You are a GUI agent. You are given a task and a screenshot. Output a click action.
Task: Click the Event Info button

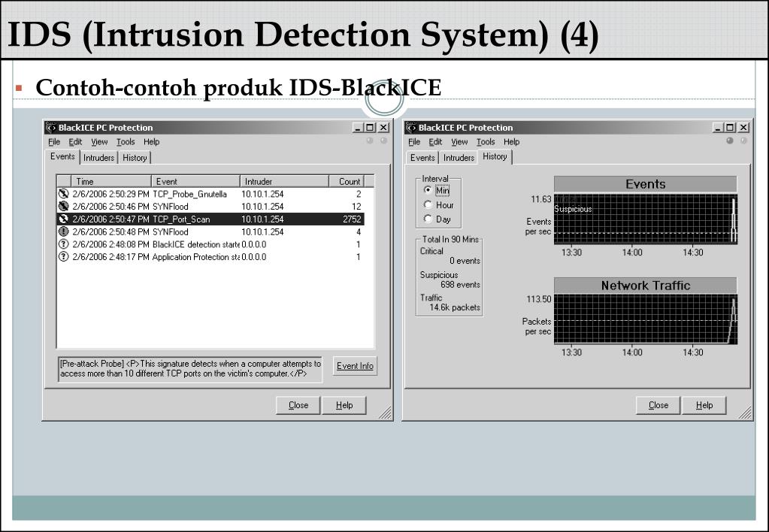(355, 366)
